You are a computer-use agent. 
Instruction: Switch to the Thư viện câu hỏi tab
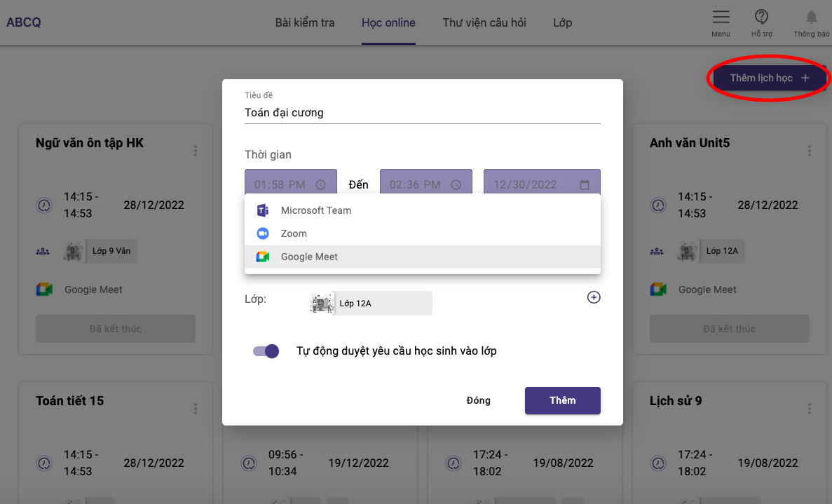point(484,22)
